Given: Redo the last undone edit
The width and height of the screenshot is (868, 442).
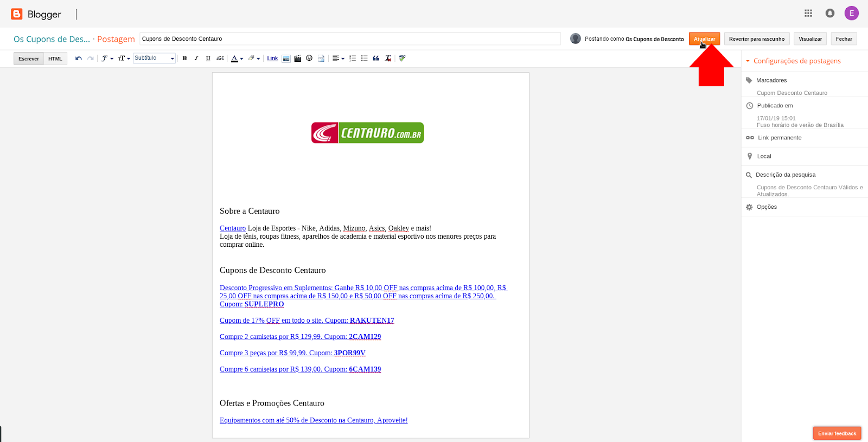Looking at the screenshot, I should tap(91, 59).
